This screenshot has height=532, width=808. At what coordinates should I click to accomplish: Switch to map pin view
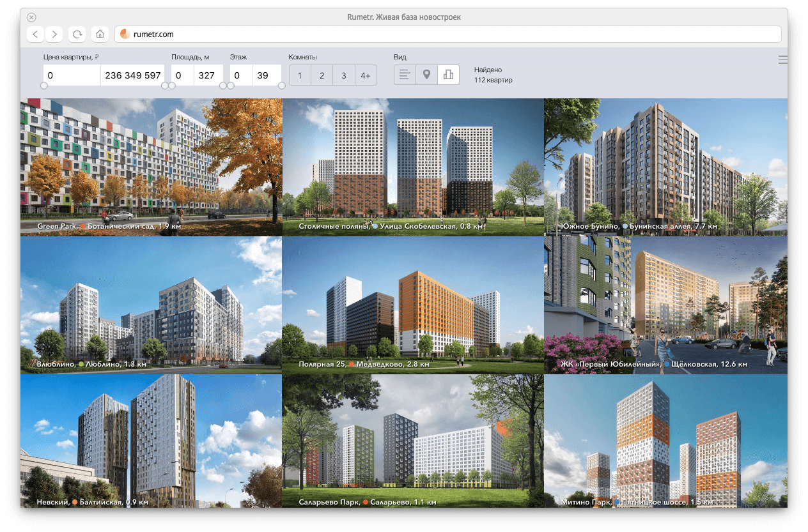(x=426, y=75)
